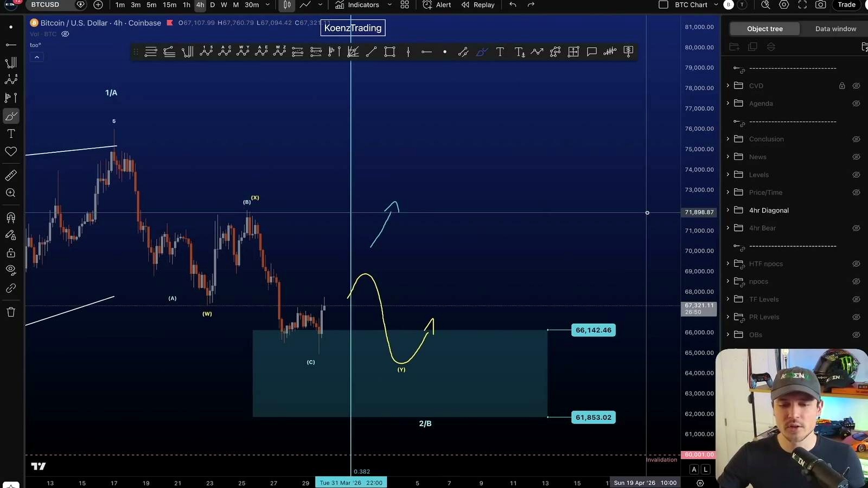Toggle visibility of OBs folder
Viewport: 868px width, 488px height.
(x=856, y=335)
